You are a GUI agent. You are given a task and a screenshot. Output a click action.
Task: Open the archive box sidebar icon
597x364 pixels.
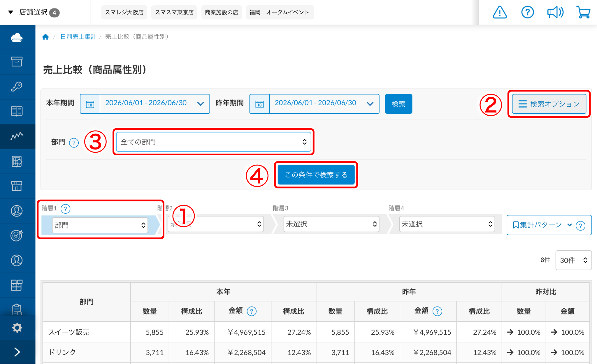[x=17, y=62]
